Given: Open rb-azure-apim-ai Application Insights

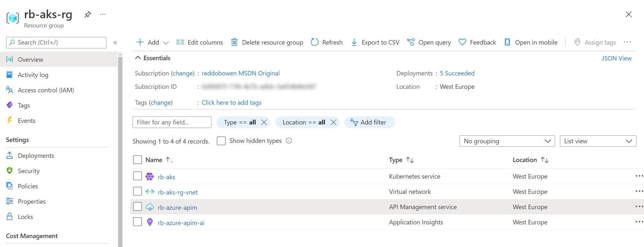Looking at the screenshot, I should (181, 223).
